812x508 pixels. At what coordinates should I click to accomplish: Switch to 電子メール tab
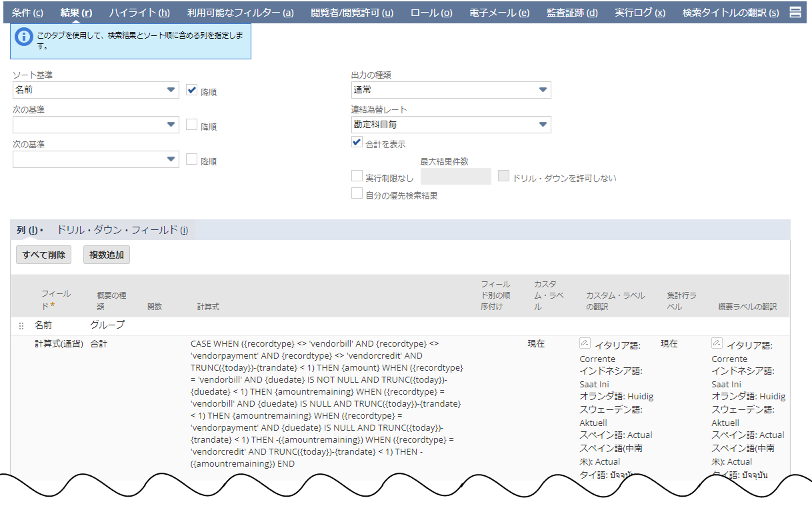tap(499, 13)
